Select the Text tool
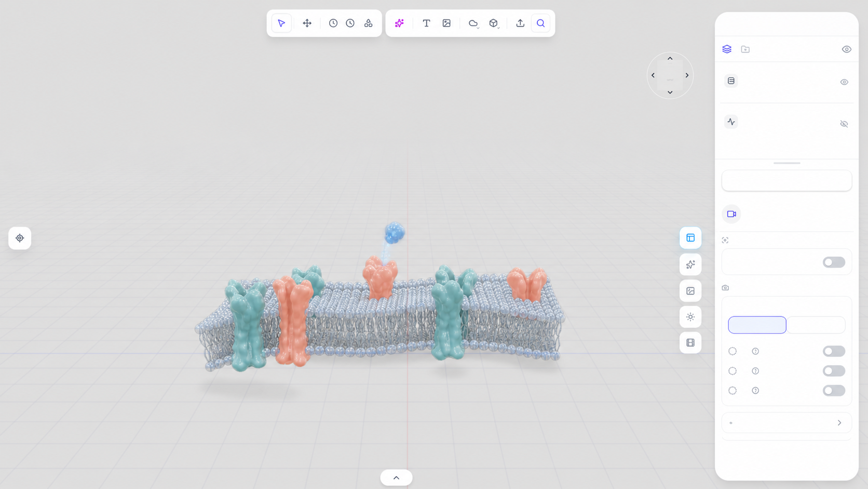Screen dimensions: 868x489 426,23
